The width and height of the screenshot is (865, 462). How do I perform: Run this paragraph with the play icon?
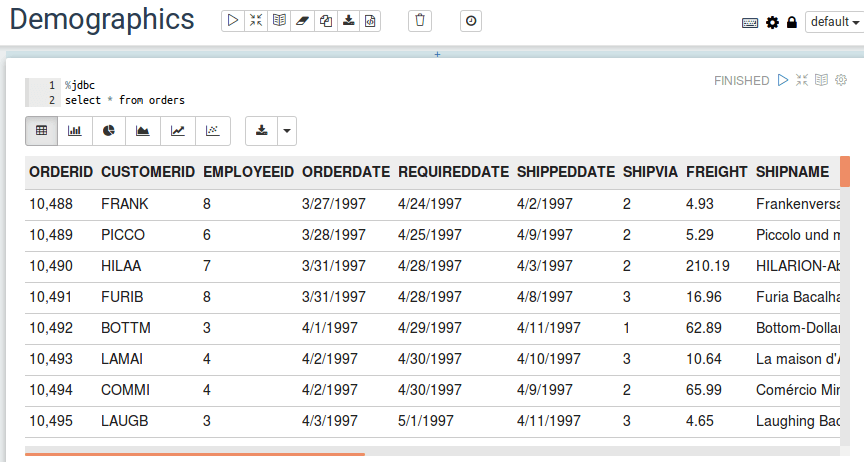coord(783,80)
